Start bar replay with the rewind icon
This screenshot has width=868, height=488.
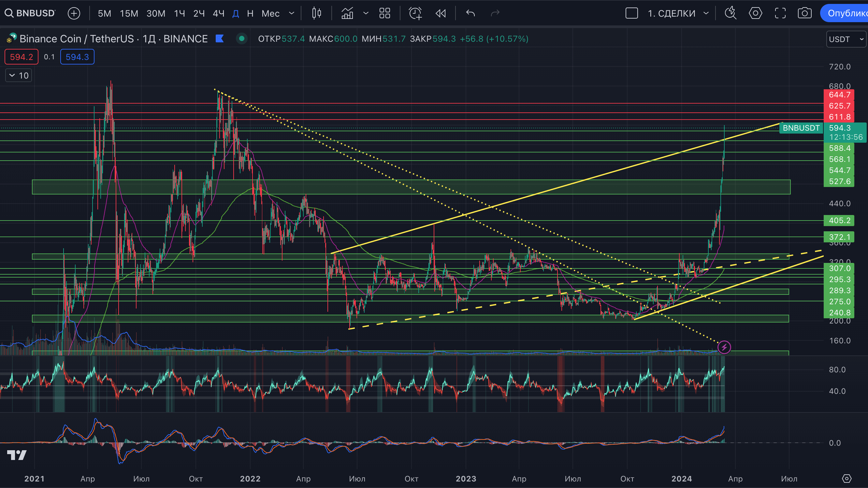[x=441, y=13]
